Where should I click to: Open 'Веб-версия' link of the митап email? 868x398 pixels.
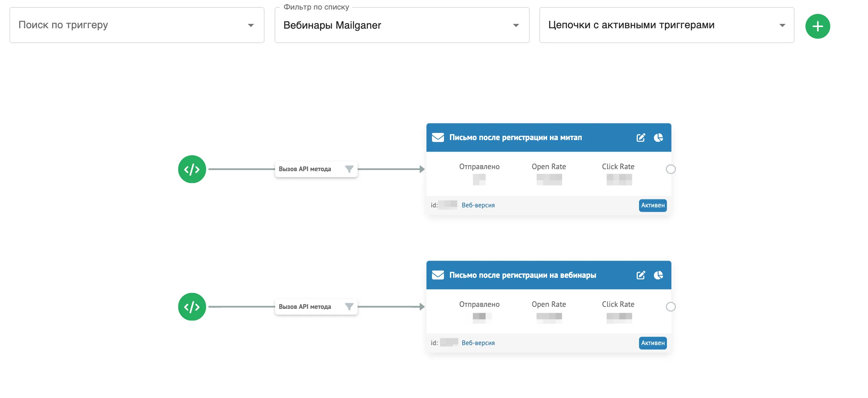tap(478, 205)
